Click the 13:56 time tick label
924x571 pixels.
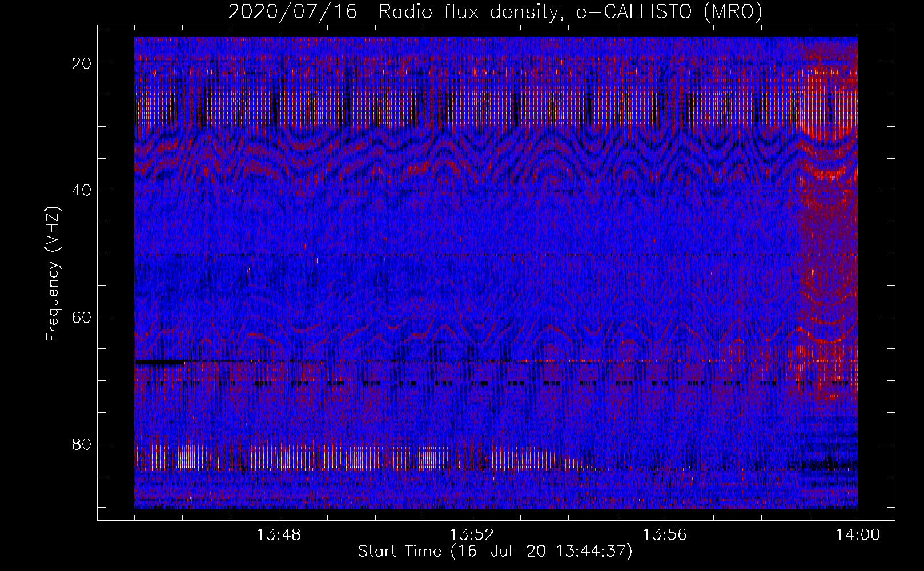[x=665, y=535]
